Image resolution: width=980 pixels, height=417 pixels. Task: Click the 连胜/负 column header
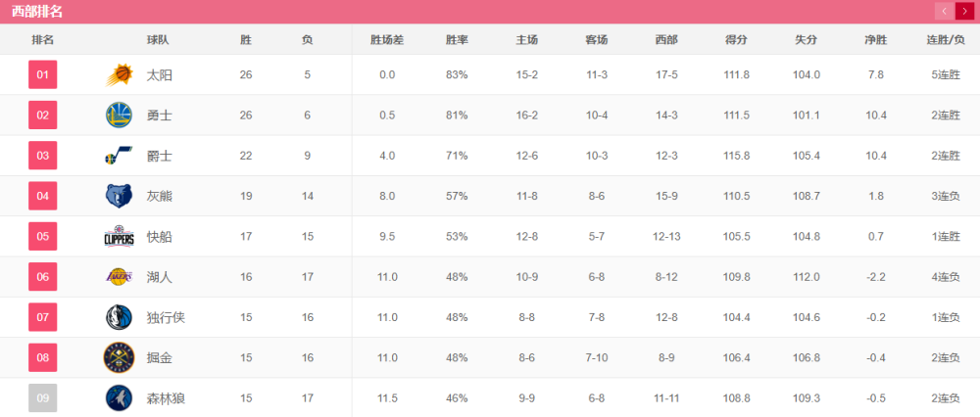click(x=946, y=40)
